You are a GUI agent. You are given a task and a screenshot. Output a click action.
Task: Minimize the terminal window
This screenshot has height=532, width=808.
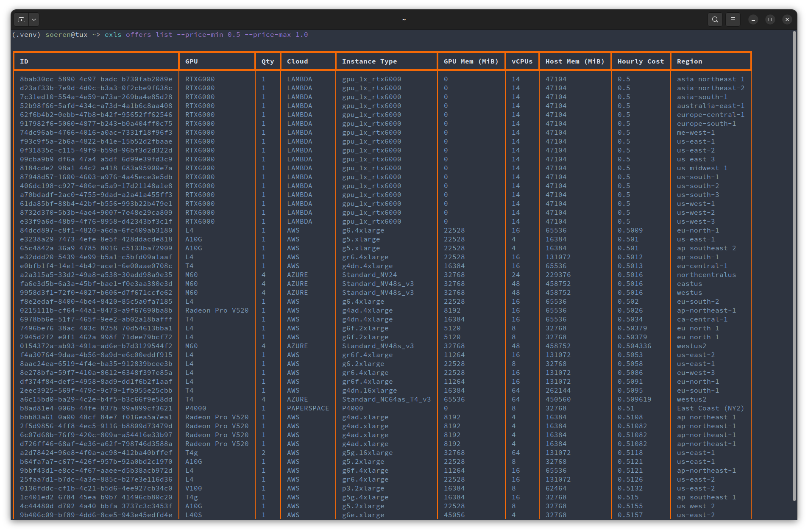click(753, 19)
